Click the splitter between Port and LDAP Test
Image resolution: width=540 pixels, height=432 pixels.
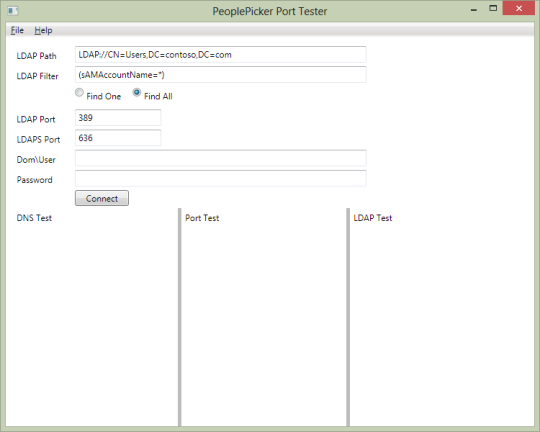click(x=348, y=317)
